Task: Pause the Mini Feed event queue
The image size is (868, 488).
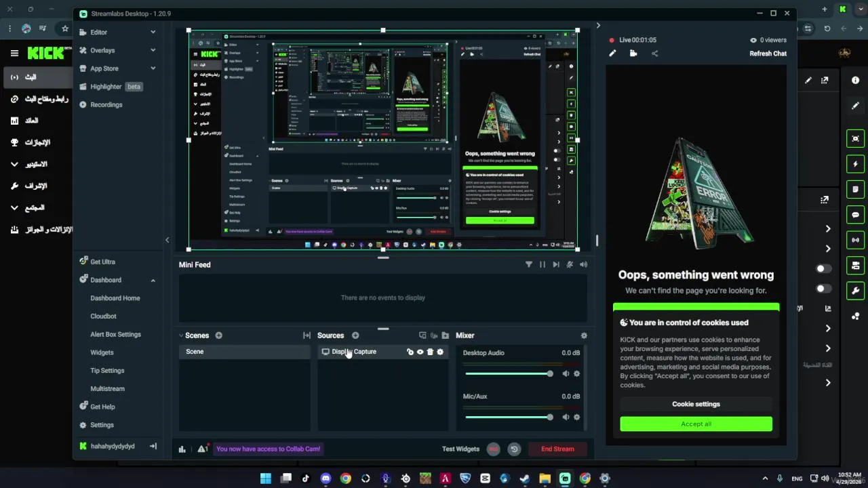Action: [x=542, y=265]
